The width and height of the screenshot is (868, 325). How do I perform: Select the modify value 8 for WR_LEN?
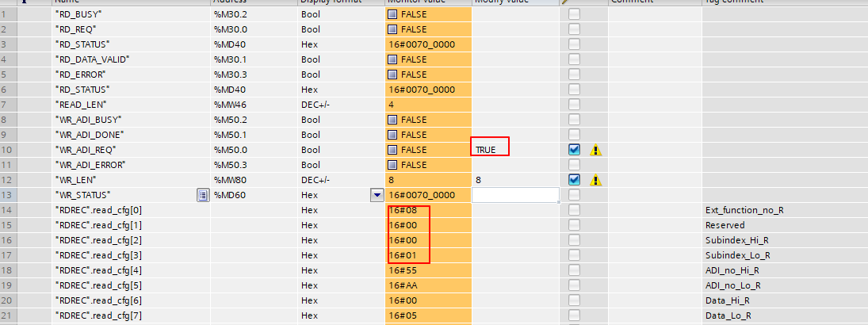(479, 180)
